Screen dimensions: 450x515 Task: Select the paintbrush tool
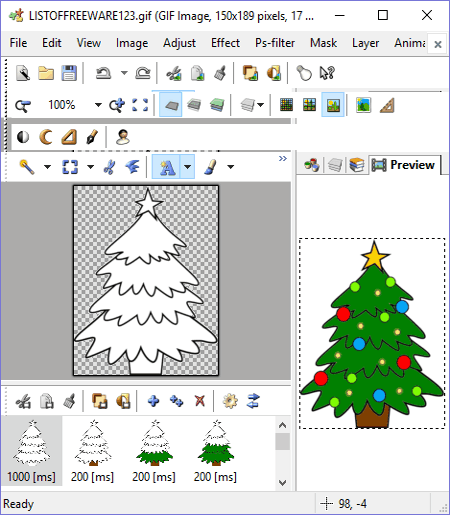pos(210,167)
